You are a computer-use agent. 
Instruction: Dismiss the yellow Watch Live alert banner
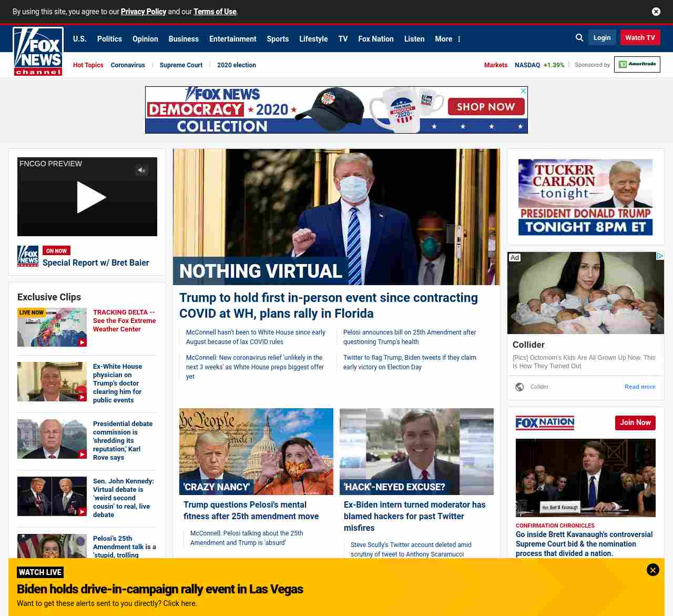click(x=653, y=570)
